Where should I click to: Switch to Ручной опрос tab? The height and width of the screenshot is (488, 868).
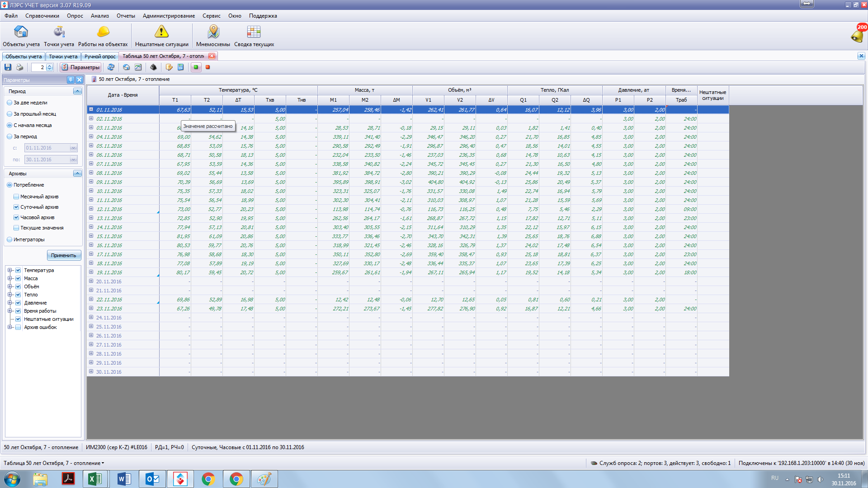tap(100, 56)
